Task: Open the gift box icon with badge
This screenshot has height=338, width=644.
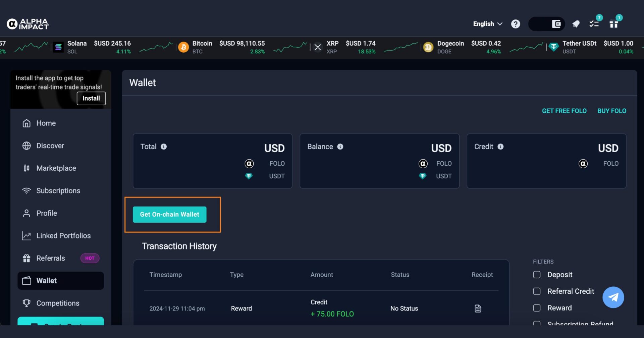Action: 614,24
